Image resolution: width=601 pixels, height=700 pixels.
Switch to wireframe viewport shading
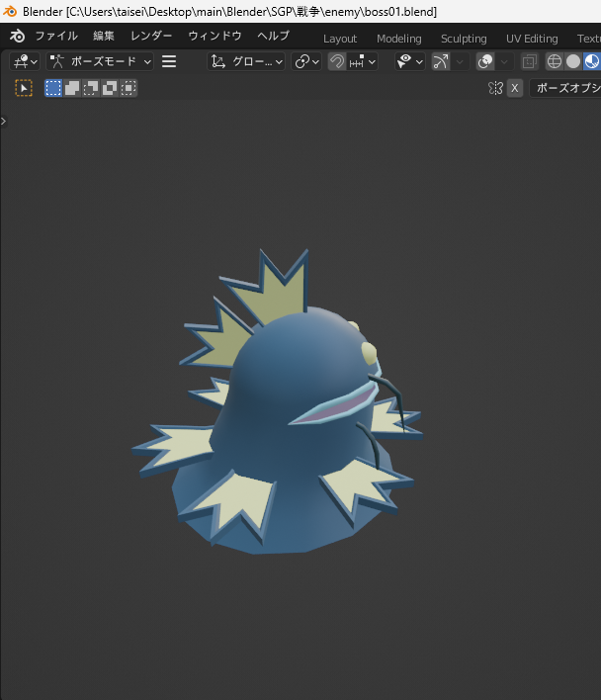point(555,61)
